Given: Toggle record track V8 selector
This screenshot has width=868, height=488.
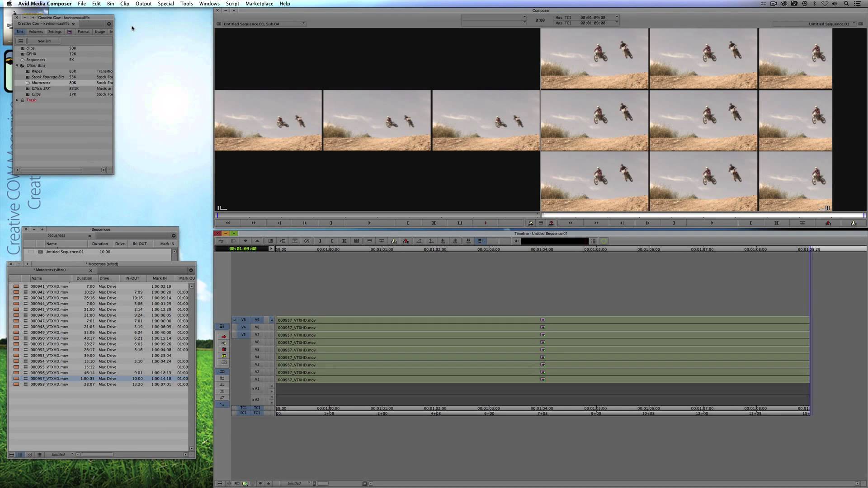Looking at the screenshot, I should pos(257,327).
